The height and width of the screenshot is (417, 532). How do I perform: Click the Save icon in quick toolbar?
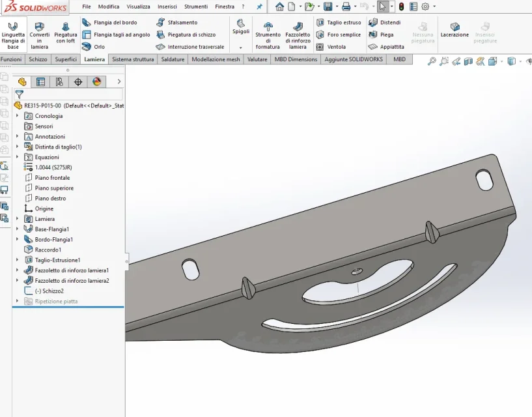pyautogui.click(x=328, y=7)
